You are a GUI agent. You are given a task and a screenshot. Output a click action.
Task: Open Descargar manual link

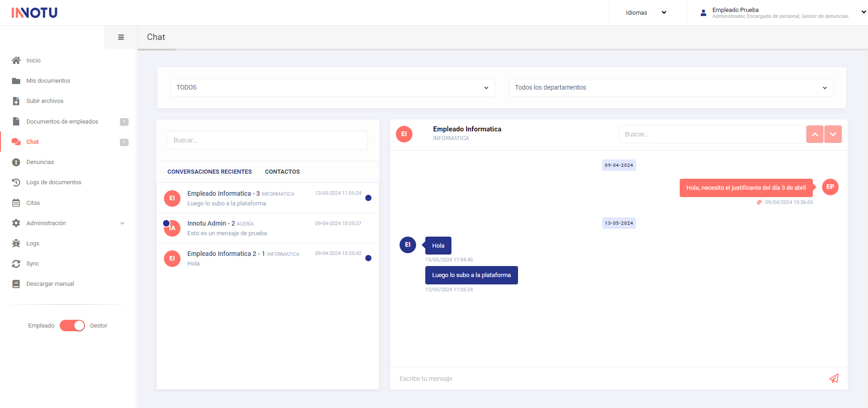(50, 284)
